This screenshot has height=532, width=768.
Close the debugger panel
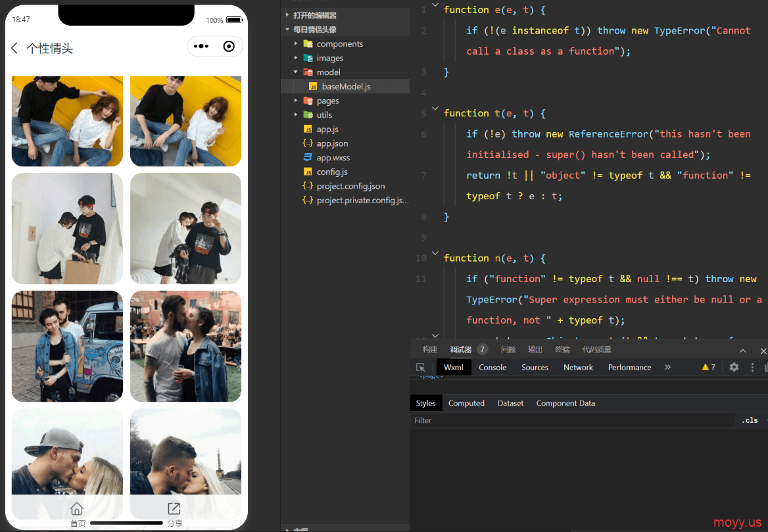763,351
